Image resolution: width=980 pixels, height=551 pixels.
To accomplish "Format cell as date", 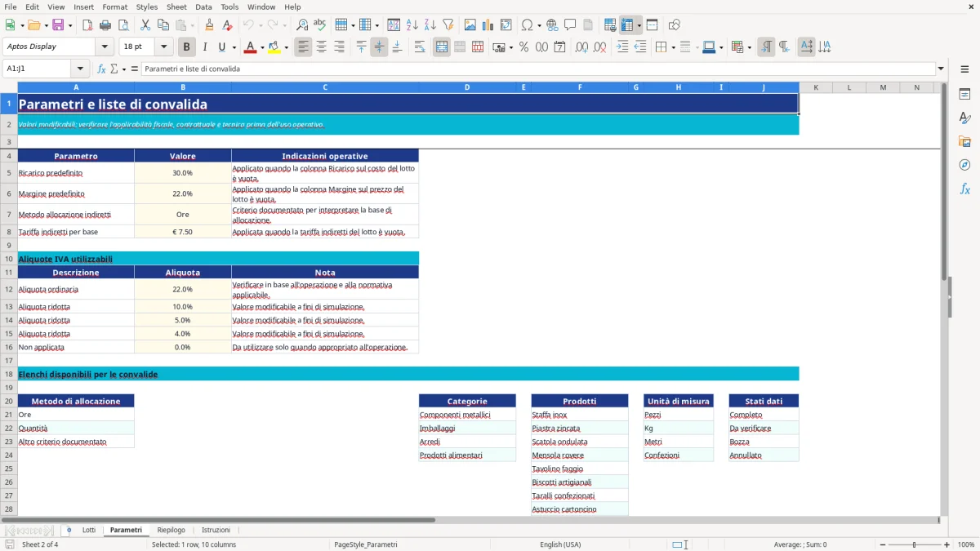I will click(560, 47).
